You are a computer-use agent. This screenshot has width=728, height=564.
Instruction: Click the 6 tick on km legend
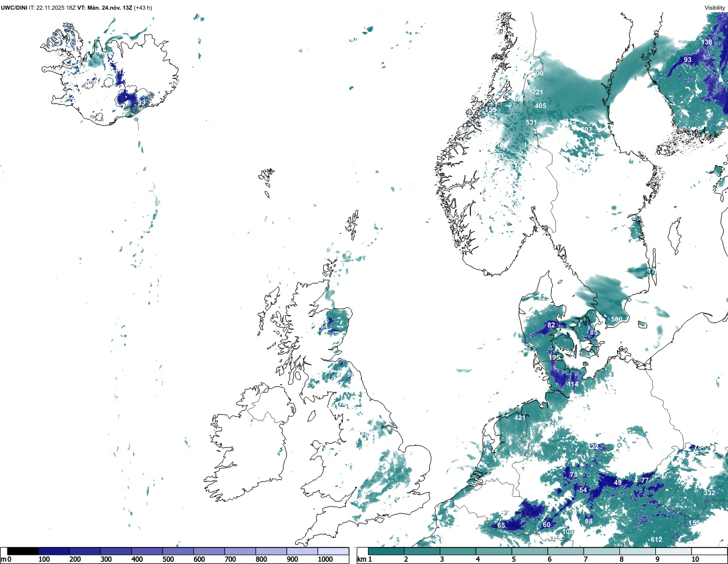[x=549, y=559]
